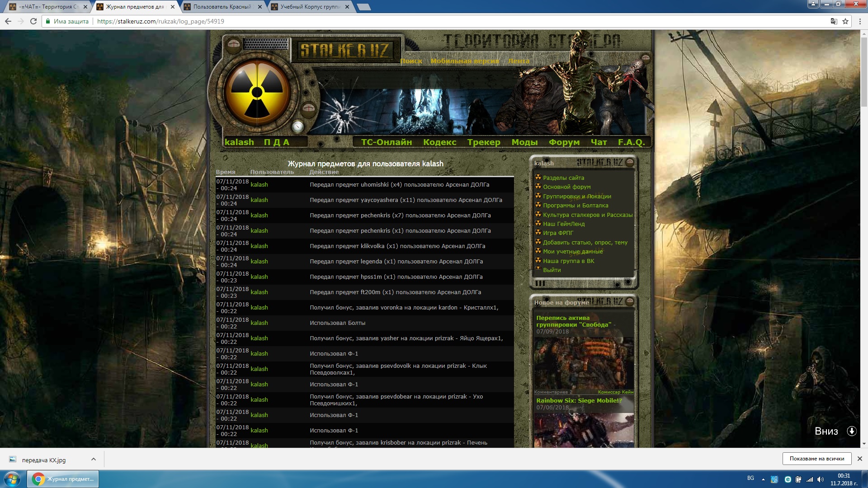Screen dimensions: 868x488
Task: Click the ESET antivirus tray icon
Action: tap(788, 479)
